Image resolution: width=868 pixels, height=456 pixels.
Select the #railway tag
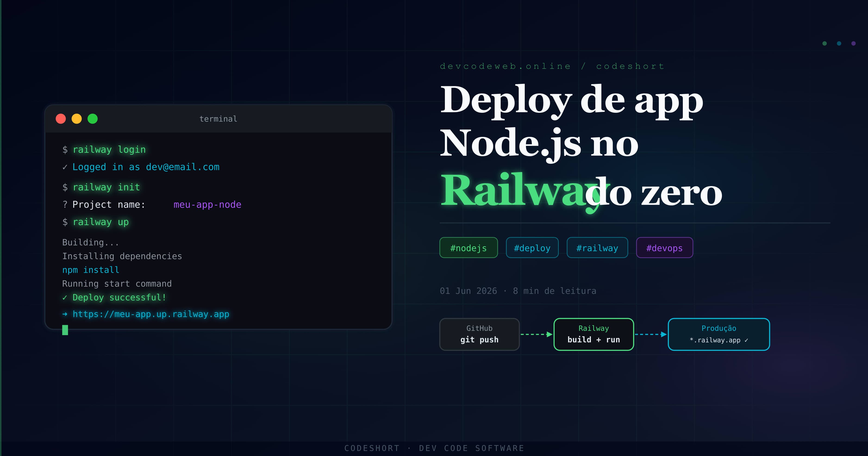pyautogui.click(x=597, y=248)
